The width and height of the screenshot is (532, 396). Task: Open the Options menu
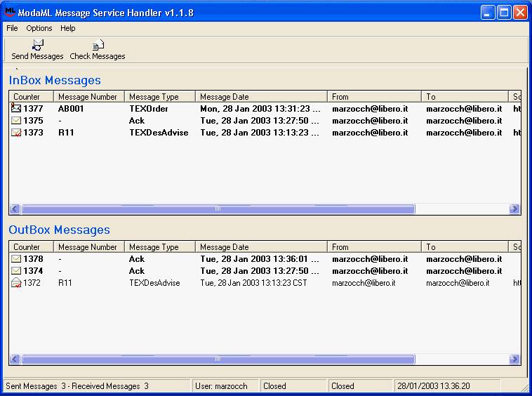pos(39,28)
